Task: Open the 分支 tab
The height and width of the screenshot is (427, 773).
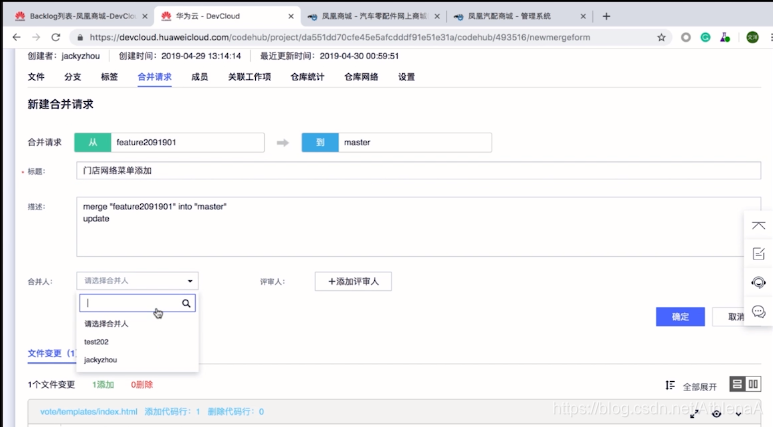Action: tap(72, 77)
